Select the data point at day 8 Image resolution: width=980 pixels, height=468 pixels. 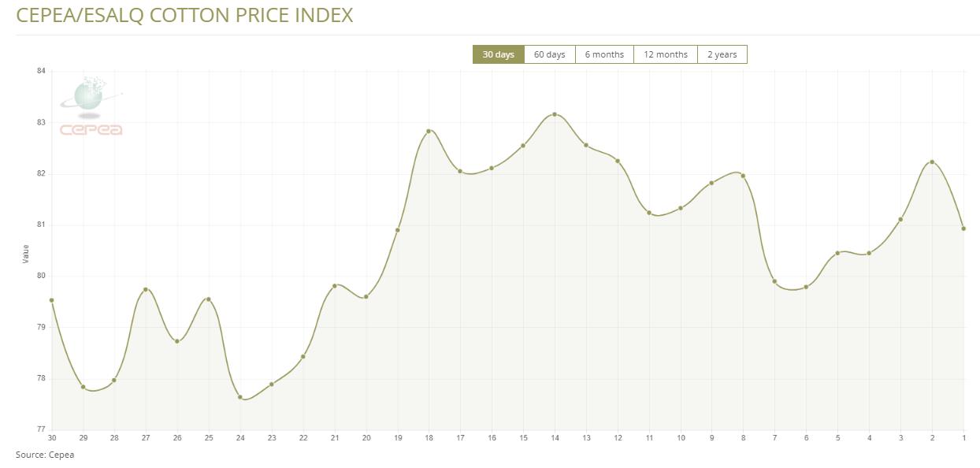click(743, 176)
